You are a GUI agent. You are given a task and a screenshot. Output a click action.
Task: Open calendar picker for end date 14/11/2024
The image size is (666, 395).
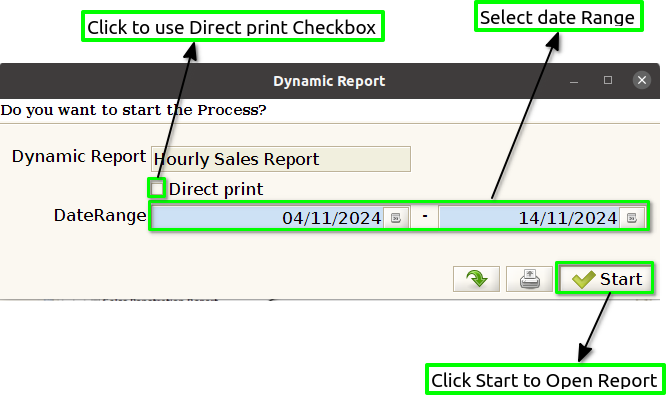(x=632, y=218)
